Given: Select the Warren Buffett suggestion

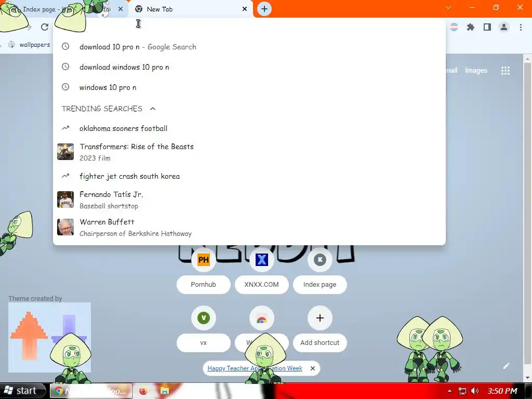Looking at the screenshot, I should (249, 228).
